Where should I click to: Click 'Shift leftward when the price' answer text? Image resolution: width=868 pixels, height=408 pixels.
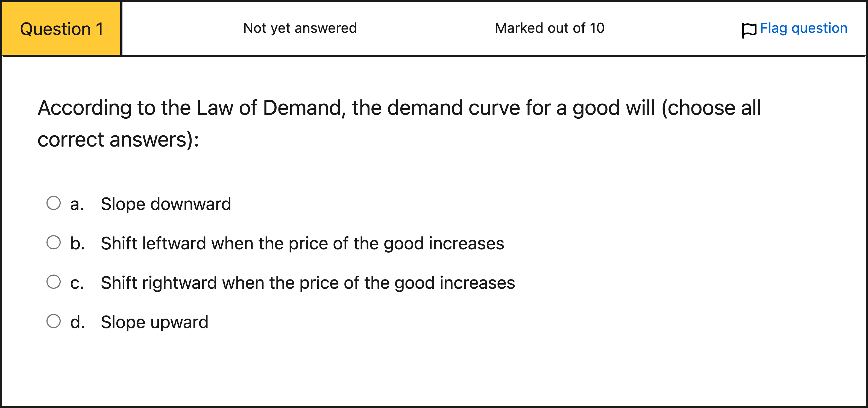(302, 243)
